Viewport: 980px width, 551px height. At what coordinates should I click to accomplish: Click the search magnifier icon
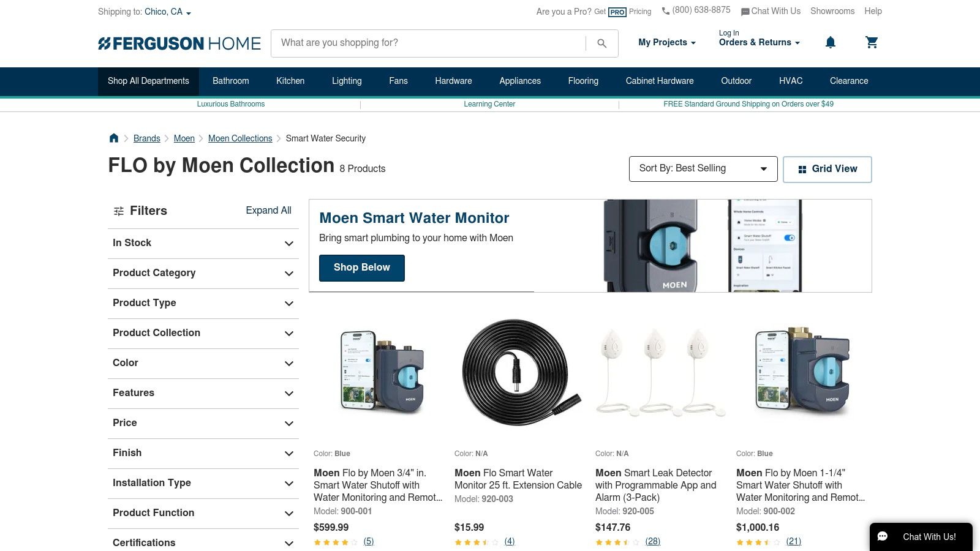coord(601,43)
